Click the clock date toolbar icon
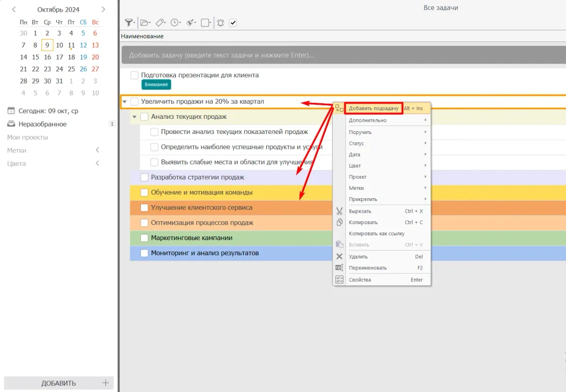The height and width of the screenshot is (392, 566). (175, 23)
